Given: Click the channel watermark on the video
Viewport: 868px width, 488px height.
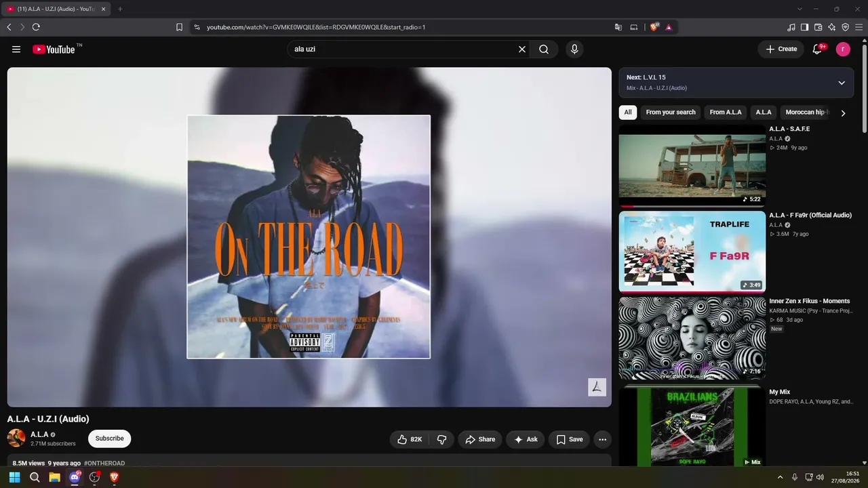Looking at the screenshot, I should pos(597,387).
